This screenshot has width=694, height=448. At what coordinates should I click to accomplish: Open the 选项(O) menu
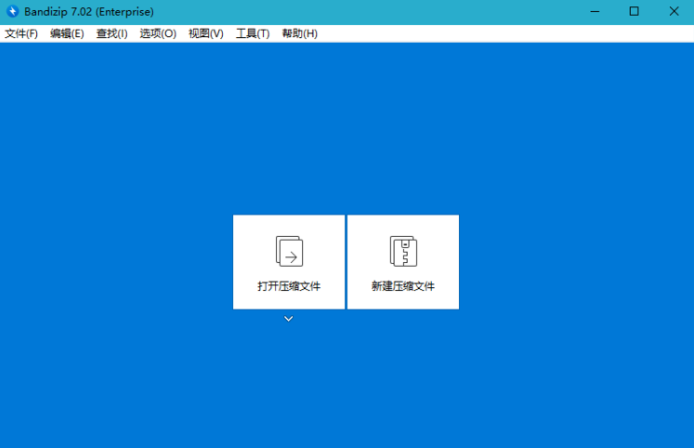click(158, 34)
